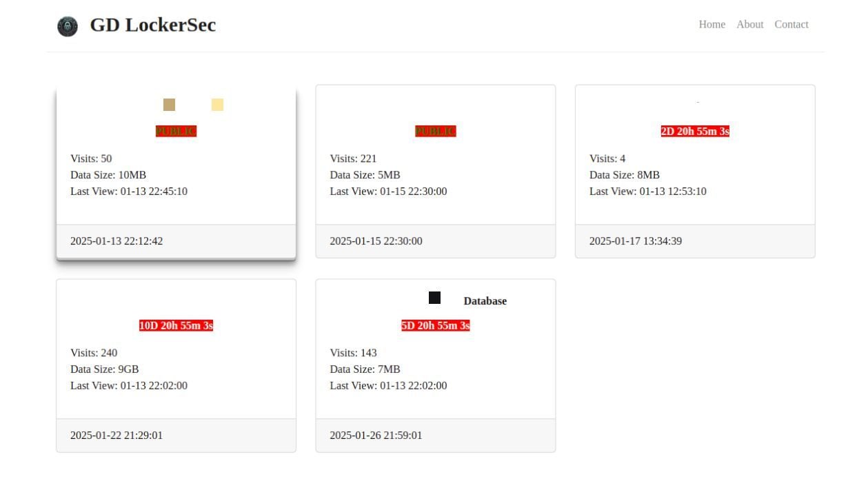Screen dimensions: 868x503
Task: Open the Contact page link
Action: coord(791,24)
